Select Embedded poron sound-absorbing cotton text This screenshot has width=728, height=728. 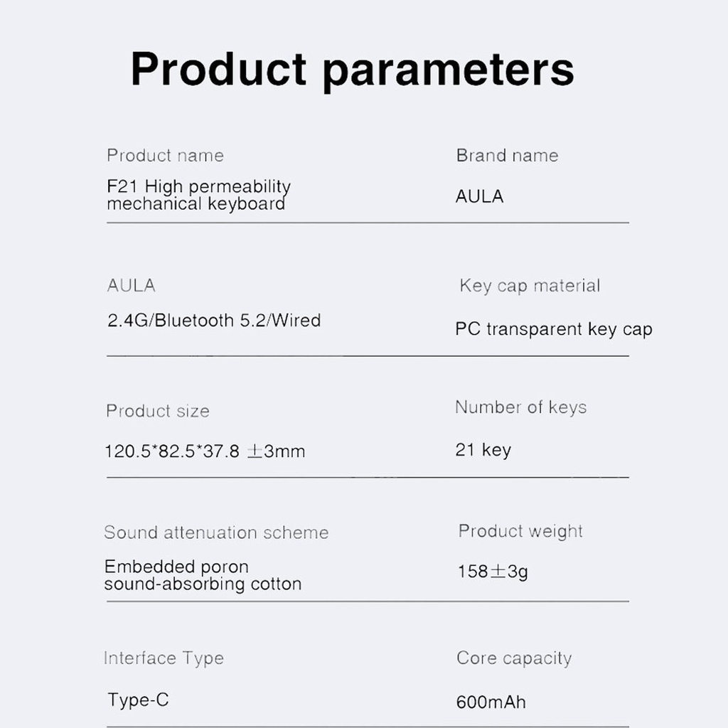click(x=203, y=576)
